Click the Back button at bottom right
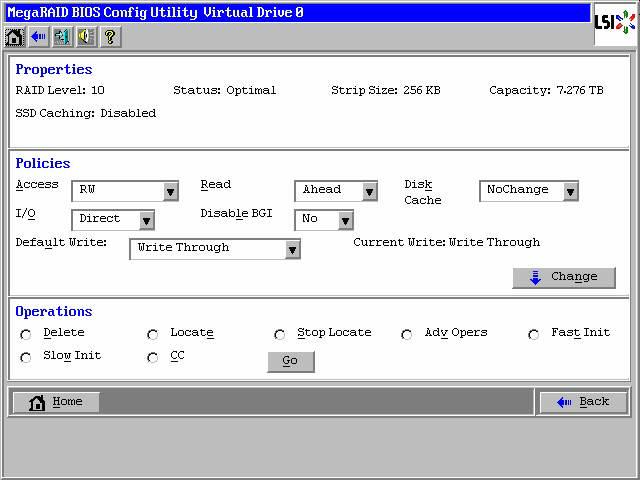This screenshot has height=480, width=640. [x=584, y=402]
